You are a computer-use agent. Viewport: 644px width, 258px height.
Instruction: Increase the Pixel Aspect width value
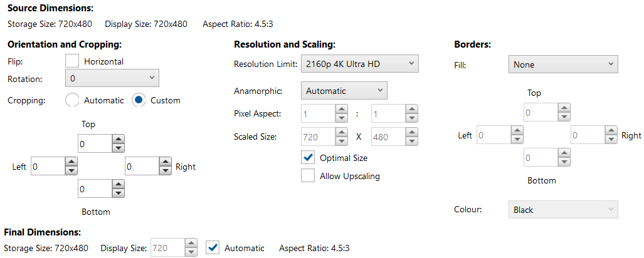pyautogui.click(x=341, y=109)
